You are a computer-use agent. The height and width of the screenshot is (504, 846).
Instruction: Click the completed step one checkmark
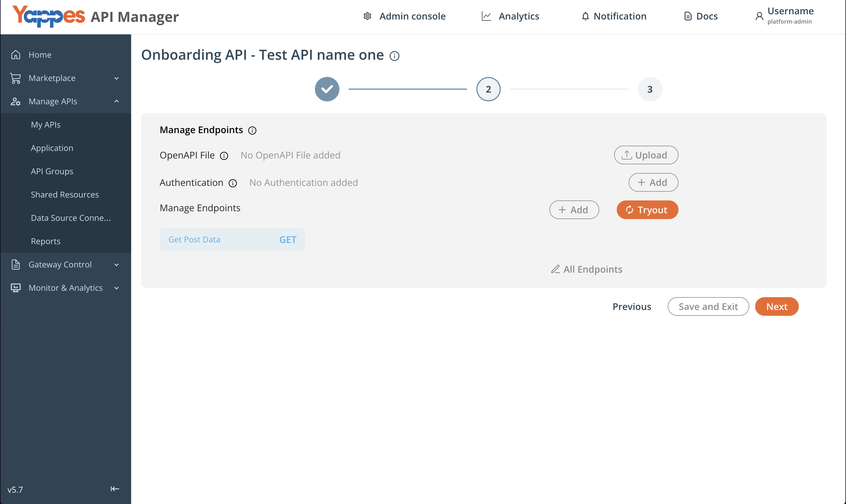(327, 89)
